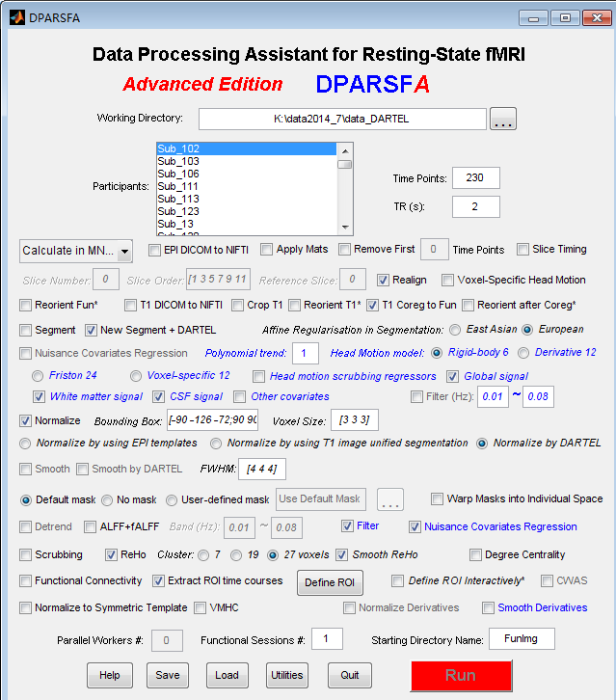616x700 pixels.
Task: Browse for the working directory with the ... button
Action: (x=503, y=119)
